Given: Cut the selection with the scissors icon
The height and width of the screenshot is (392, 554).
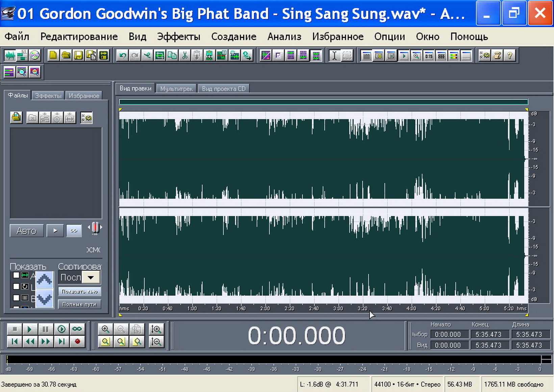Looking at the screenshot, I should click(185, 55).
